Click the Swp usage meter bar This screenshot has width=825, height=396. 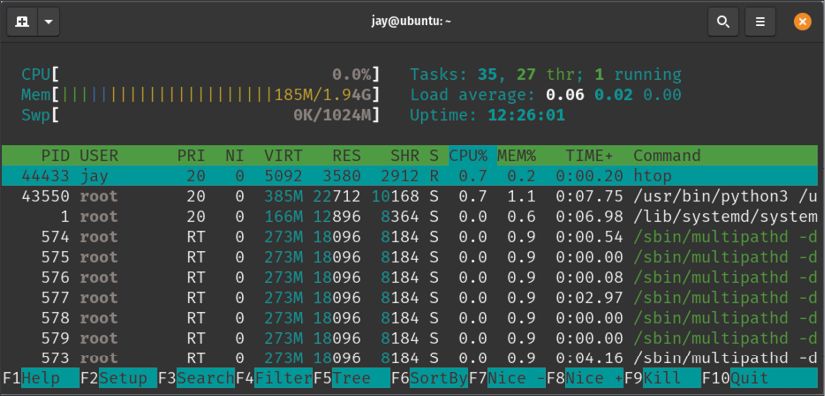tap(200, 115)
